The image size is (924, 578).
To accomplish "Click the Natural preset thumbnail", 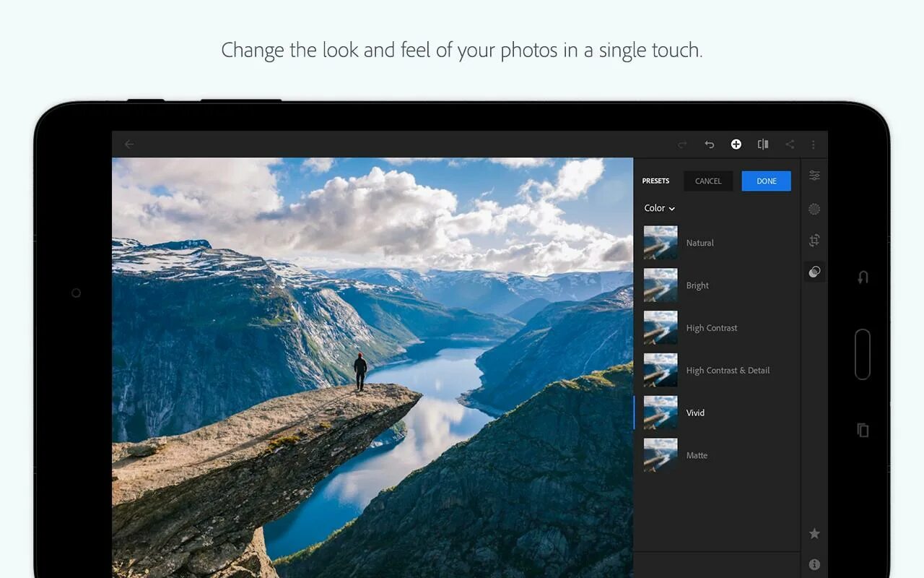I will pos(661,243).
